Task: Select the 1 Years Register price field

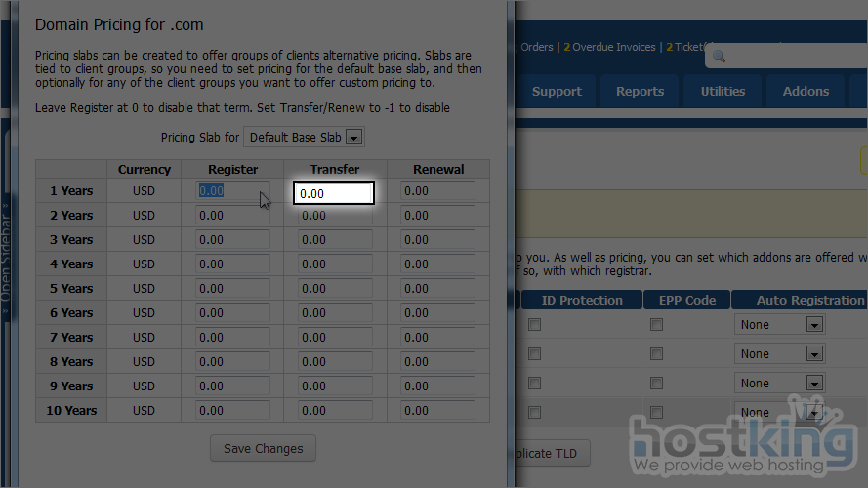Action: coord(232,191)
